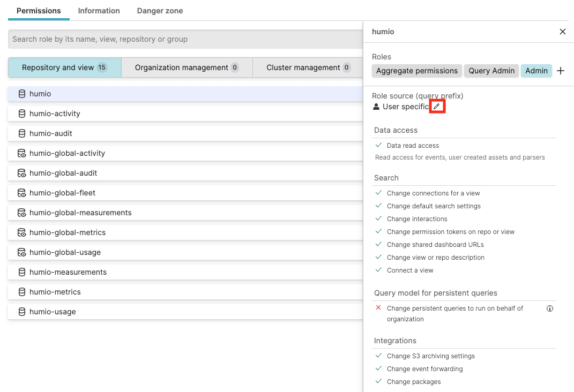Open info tooltip for persistent queries permission
The image size is (574, 392).
549,308
